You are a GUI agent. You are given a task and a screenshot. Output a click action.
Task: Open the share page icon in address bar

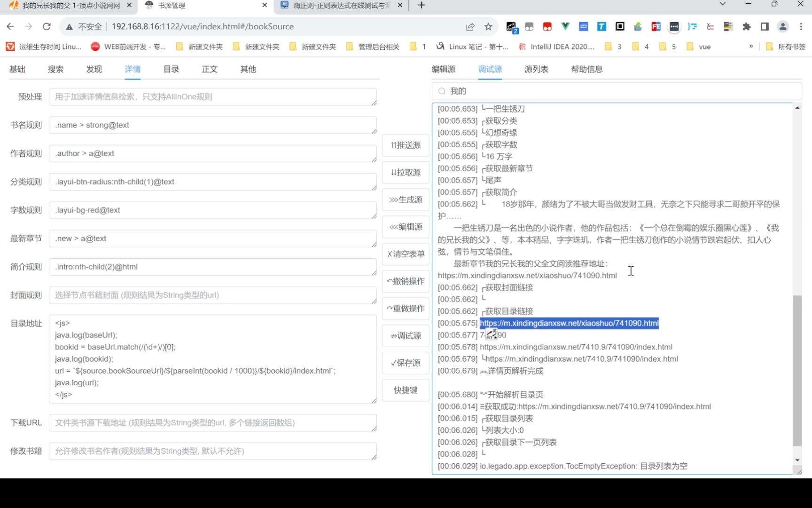(x=470, y=27)
